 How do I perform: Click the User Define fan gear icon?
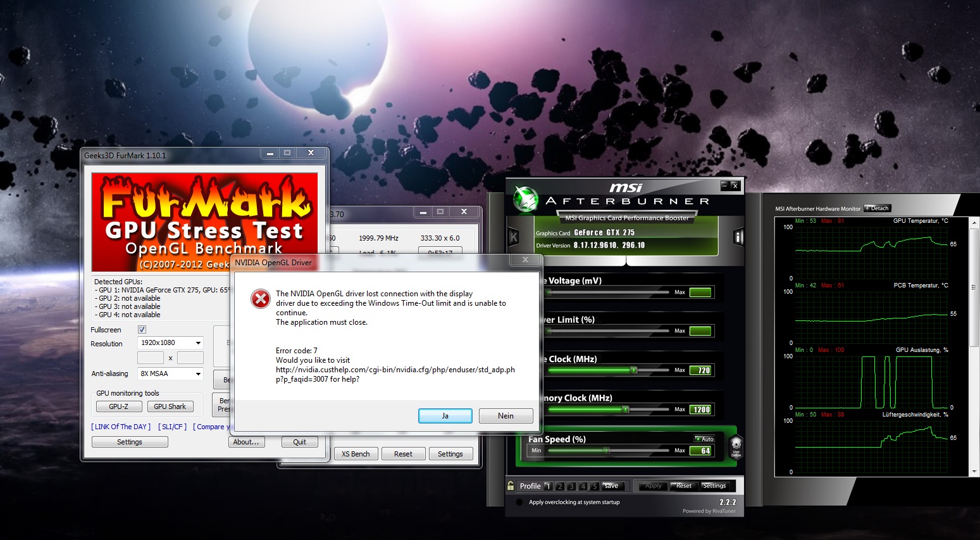(736, 446)
